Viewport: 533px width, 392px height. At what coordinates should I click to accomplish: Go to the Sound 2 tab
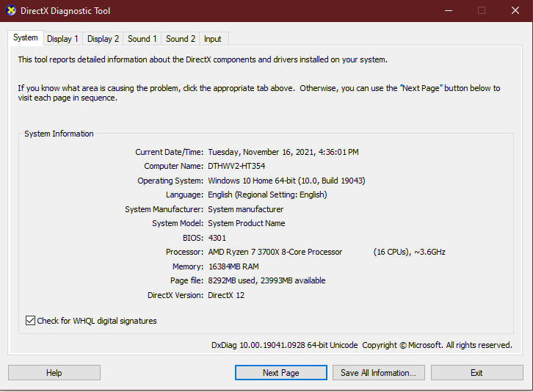181,39
